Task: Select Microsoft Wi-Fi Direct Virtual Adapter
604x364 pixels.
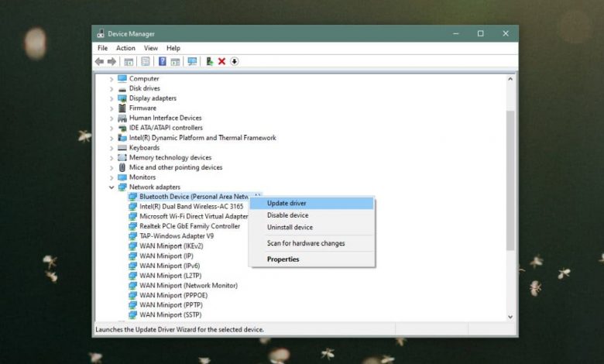Action: coord(194,217)
